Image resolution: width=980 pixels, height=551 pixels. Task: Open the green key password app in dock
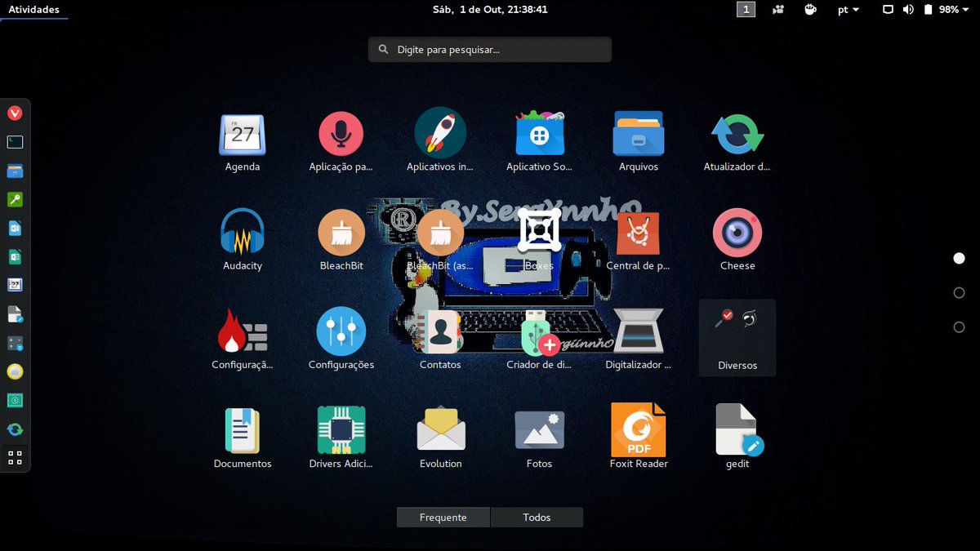15,200
